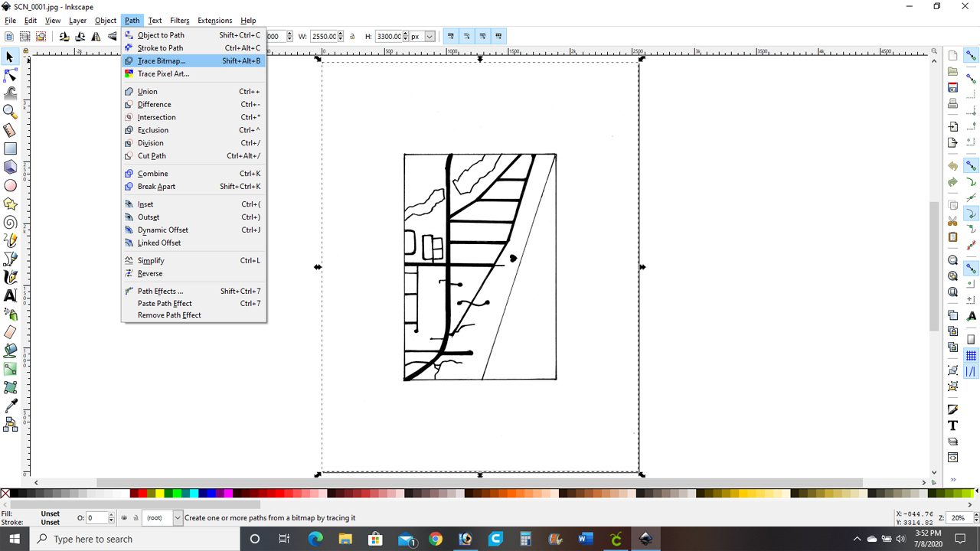Select the Dropper color picker tool
Viewport: 980px width, 551px height.
coord(10,406)
